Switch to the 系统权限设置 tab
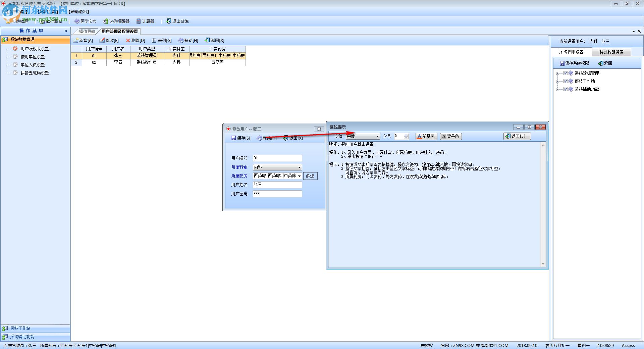Viewport: 644px width, 349px height. 571,52
